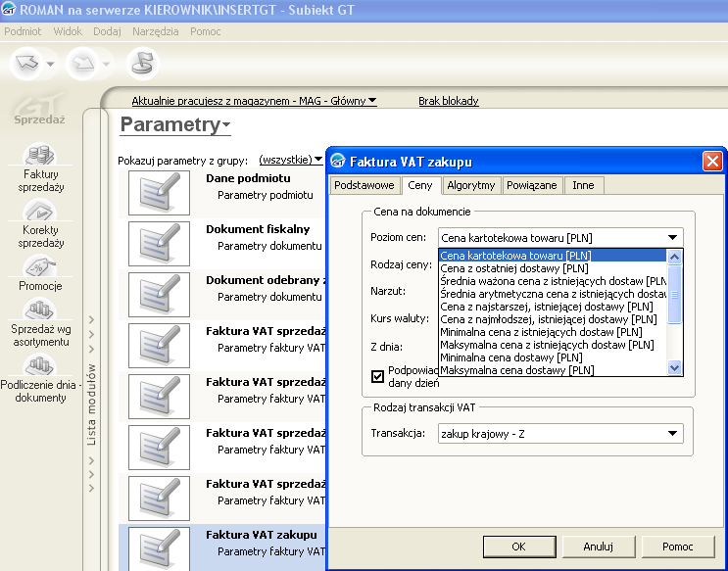Select Minimalna cena dostawy [PLN]
This screenshot has height=571, width=728.
click(553, 357)
